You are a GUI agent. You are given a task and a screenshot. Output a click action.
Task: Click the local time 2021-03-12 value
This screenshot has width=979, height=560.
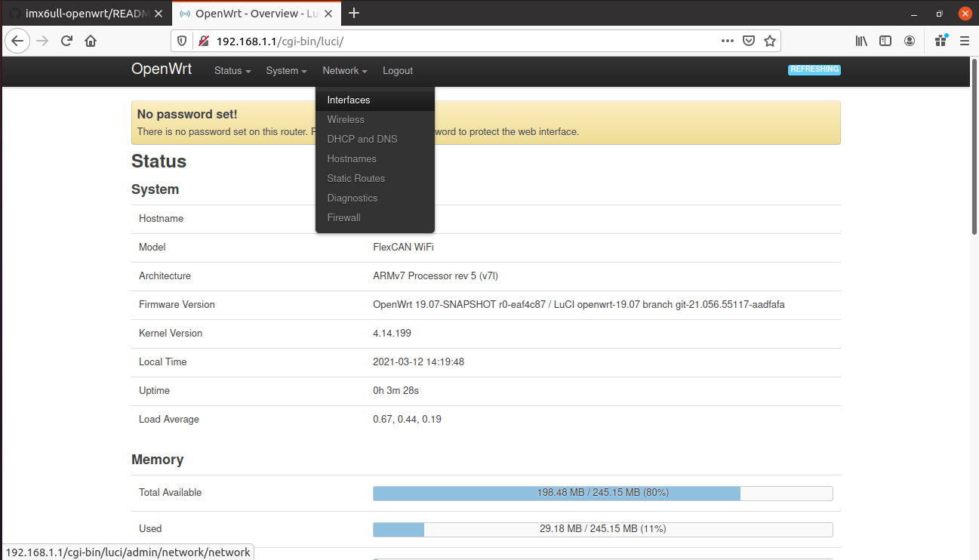pyautogui.click(x=418, y=362)
